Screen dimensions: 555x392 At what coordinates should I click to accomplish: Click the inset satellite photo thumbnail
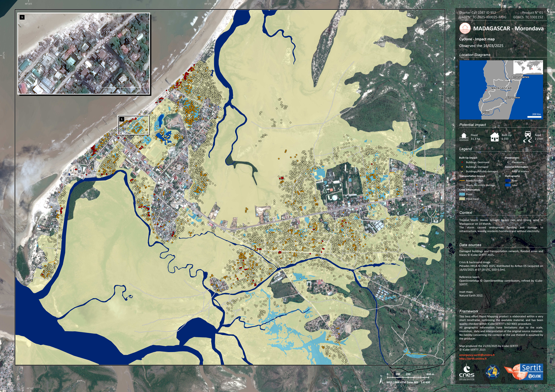coord(84,53)
